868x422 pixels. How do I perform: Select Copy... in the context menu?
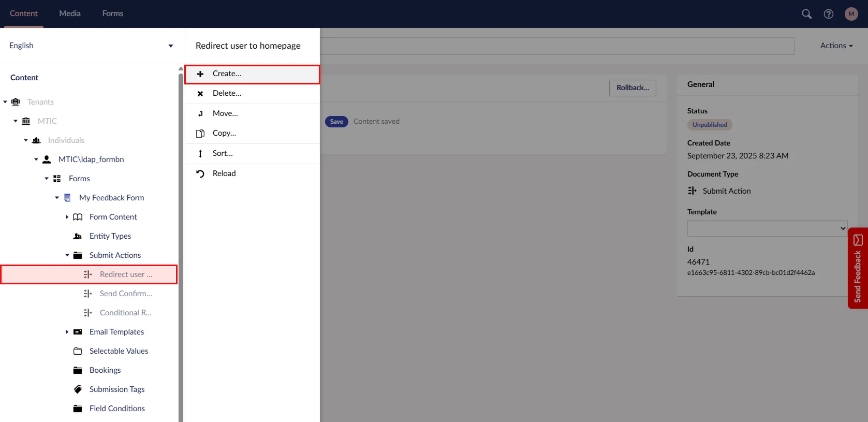coord(224,133)
